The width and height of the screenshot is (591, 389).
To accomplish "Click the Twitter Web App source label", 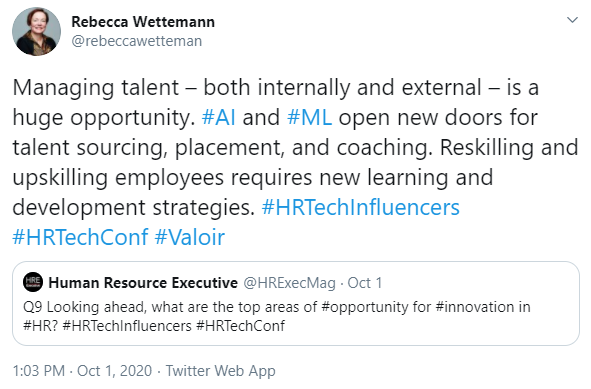I will pos(220,371).
